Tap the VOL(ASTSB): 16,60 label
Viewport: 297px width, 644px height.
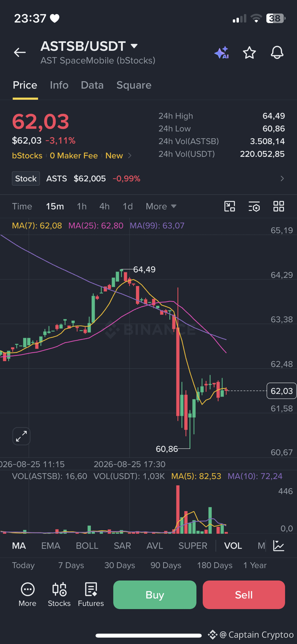[49, 476]
